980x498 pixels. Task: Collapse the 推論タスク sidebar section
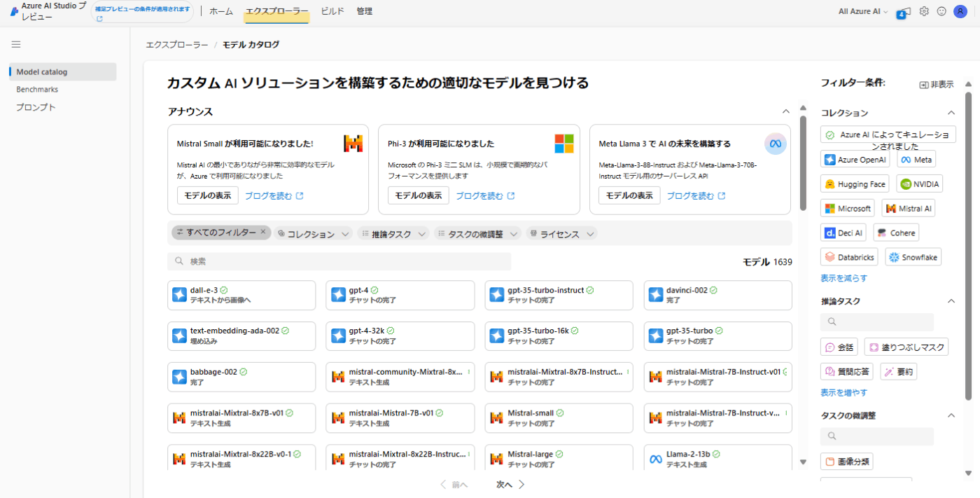(951, 301)
